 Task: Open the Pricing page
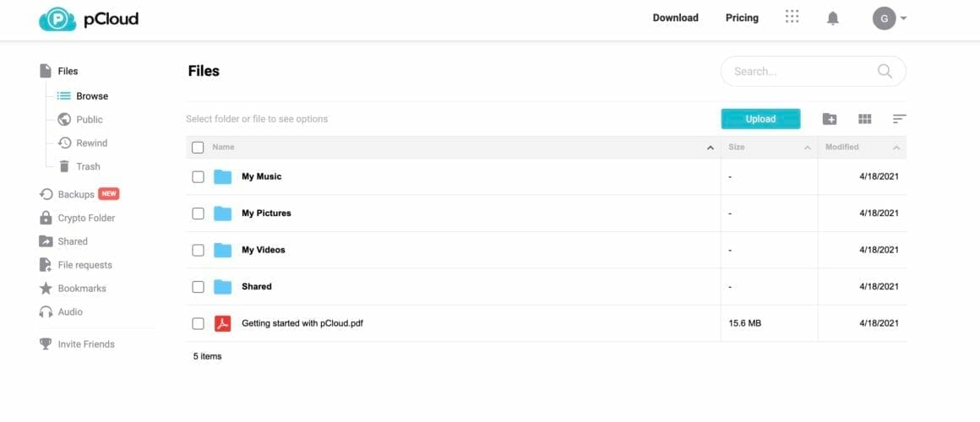click(742, 18)
